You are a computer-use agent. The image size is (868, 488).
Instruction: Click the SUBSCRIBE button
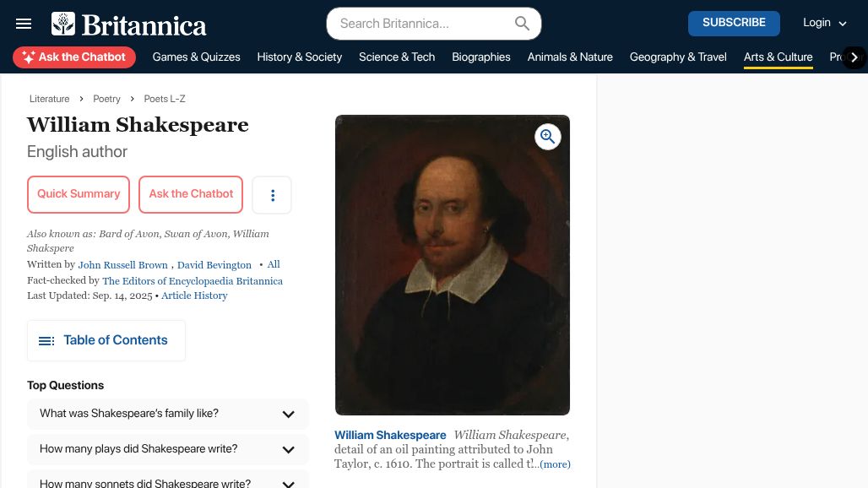pyautogui.click(x=734, y=24)
